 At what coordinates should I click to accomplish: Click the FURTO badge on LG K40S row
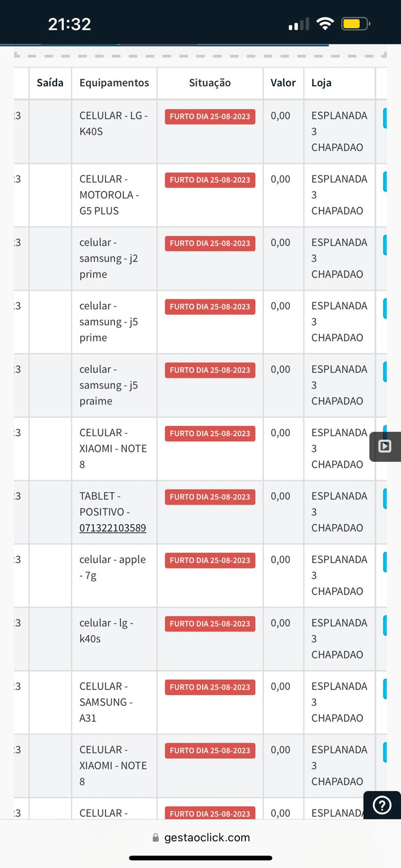[210, 117]
